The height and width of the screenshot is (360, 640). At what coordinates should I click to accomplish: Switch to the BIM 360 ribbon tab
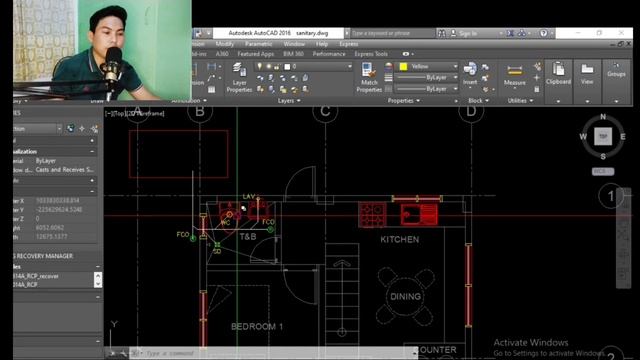point(293,54)
